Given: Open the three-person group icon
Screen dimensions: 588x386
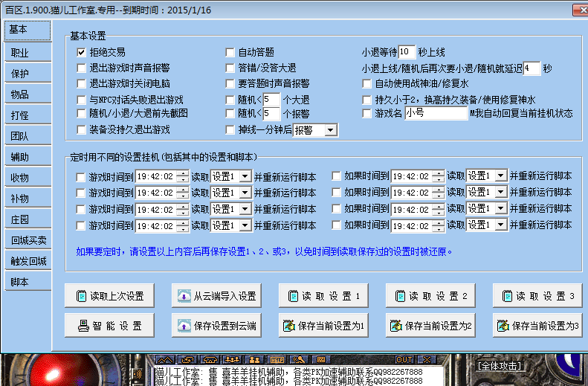Looking at the screenshot, I should tap(232, 360).
